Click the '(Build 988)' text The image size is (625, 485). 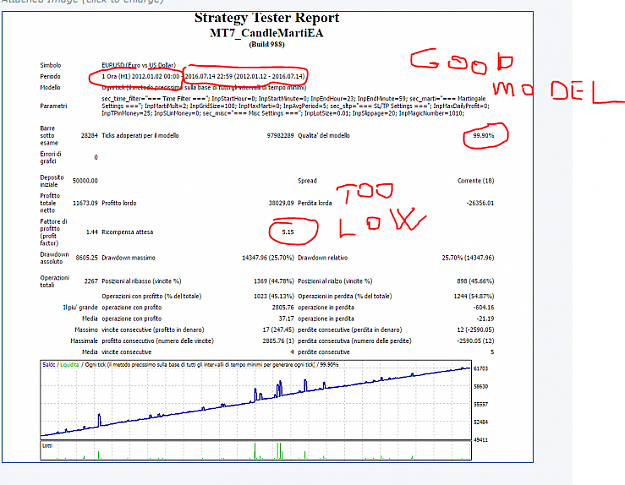[x=267, y=44]
